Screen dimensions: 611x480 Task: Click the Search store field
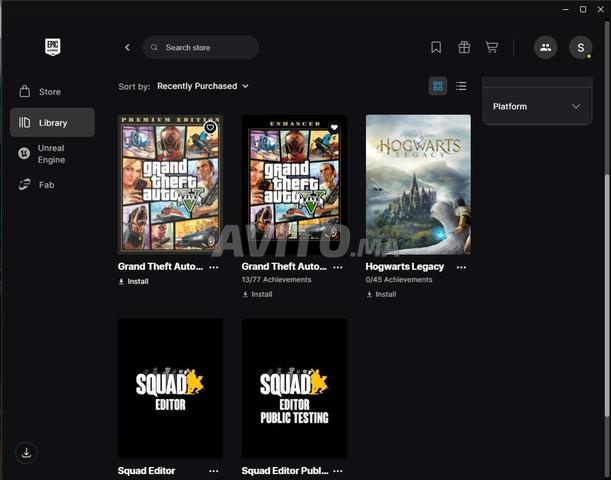tap(201, 48)
